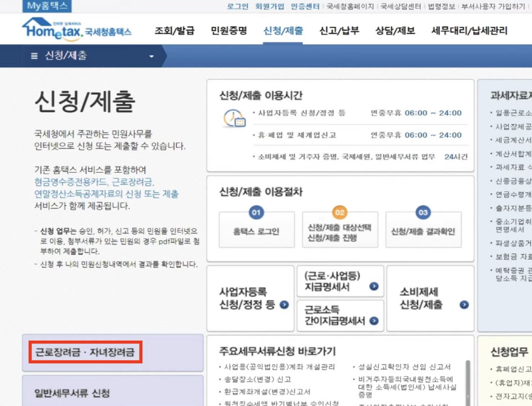
Task: Click arrow icon on 간이지급명세서 card
Action: [x=374, y=321]
